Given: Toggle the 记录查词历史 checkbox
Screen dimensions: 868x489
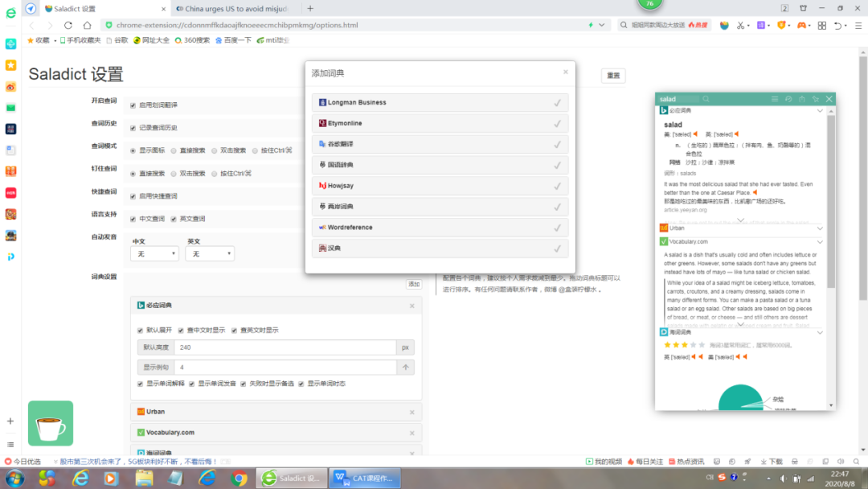Looking at the screenshot, I should [x=133, y=128].
